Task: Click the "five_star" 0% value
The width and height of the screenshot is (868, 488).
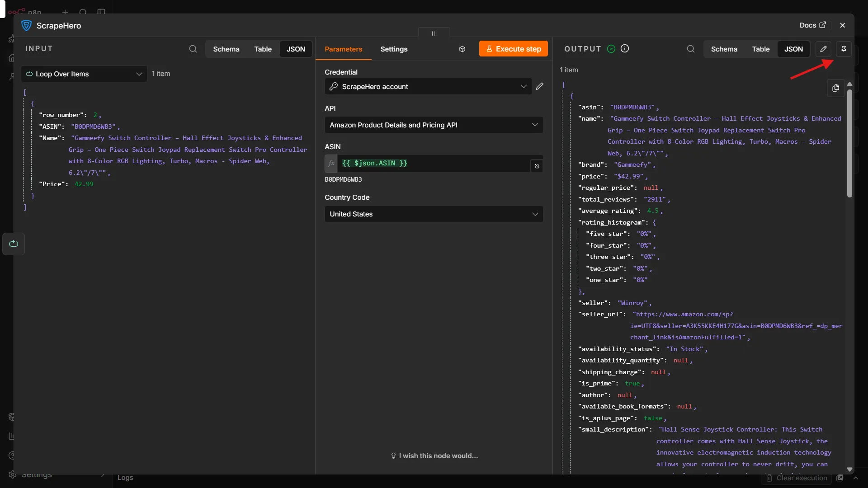Action: 644,234
